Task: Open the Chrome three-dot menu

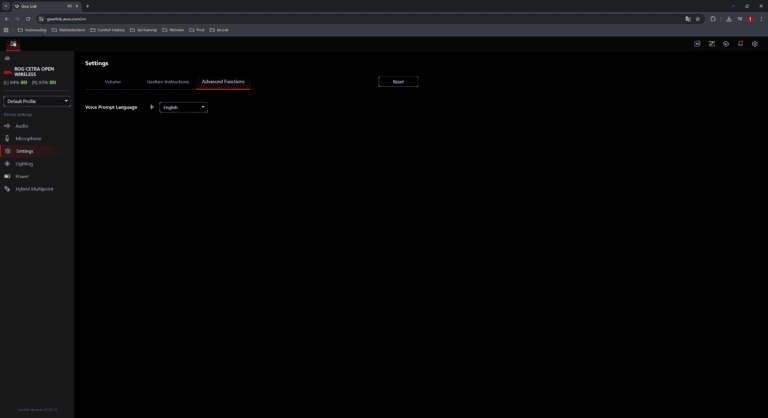Action: (x=761, y=18)
